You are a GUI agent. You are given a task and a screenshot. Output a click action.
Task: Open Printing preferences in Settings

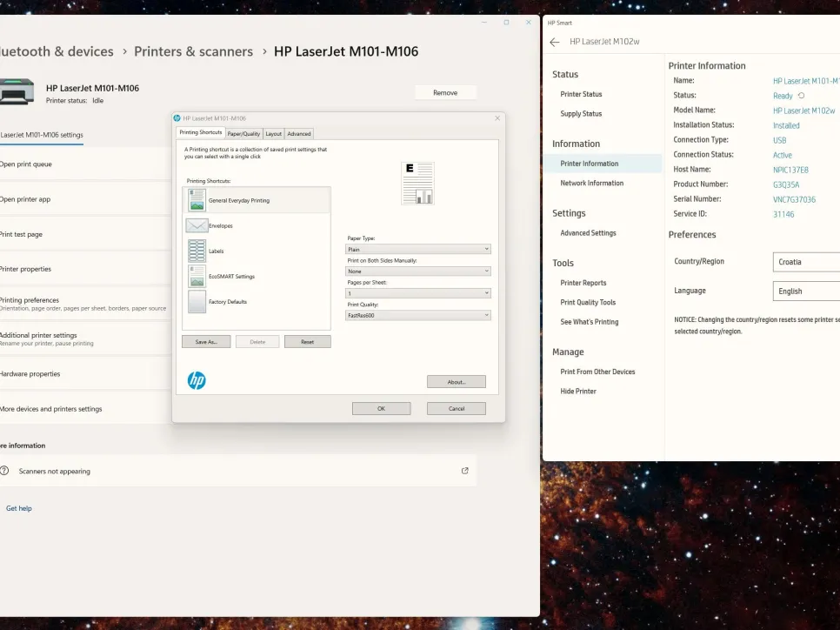click(x=86, y=304)
